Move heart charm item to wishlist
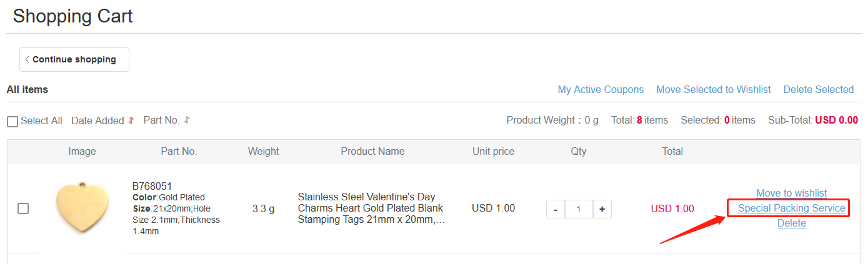This screenshot has height=264, width=868. coord(792,193)
